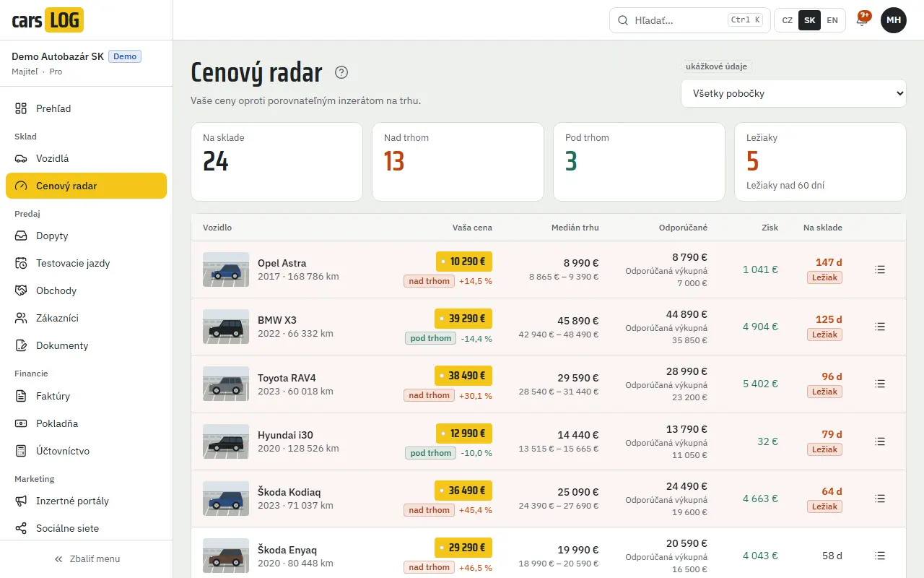Image resolution: width=924 pixels, height=578 pixels.
Task: Click Toyota RAV4 price 38 490 € badge
Action: point(463,376)
